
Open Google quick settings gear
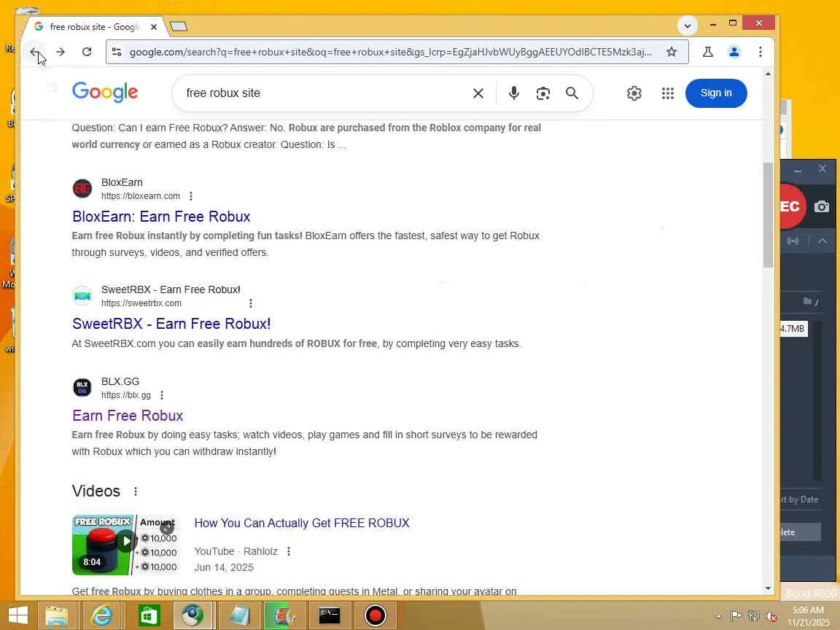tap(634, 93)
